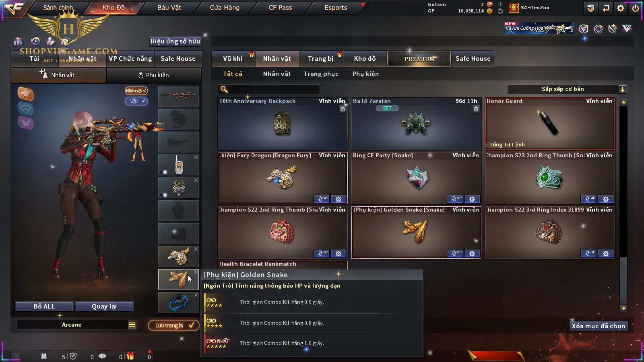Toggle eye visibility option above character
Viewport: 644px width, 362px height.
click(x=136, y=101)
